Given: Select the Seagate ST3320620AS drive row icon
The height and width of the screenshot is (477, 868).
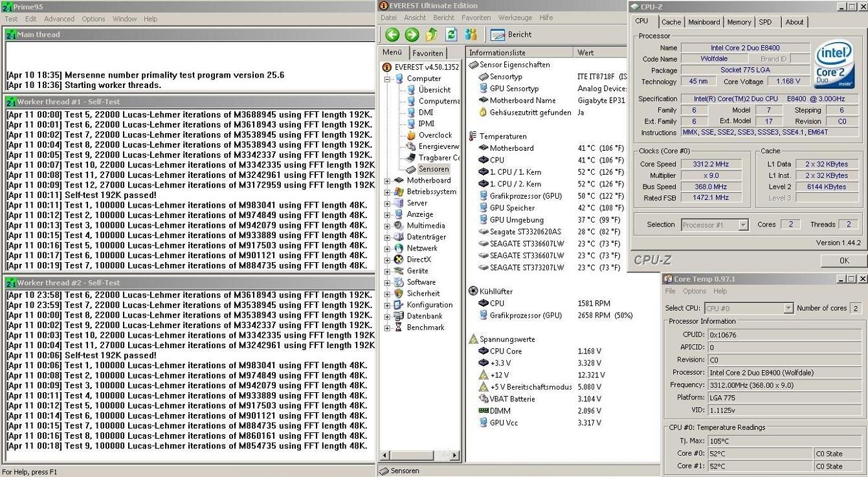Looking at the screenshot, I should [483, 232].
